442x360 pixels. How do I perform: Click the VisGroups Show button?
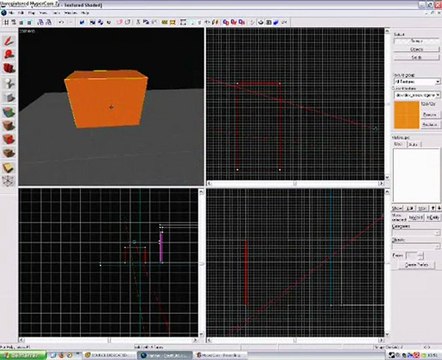point(397,208)
